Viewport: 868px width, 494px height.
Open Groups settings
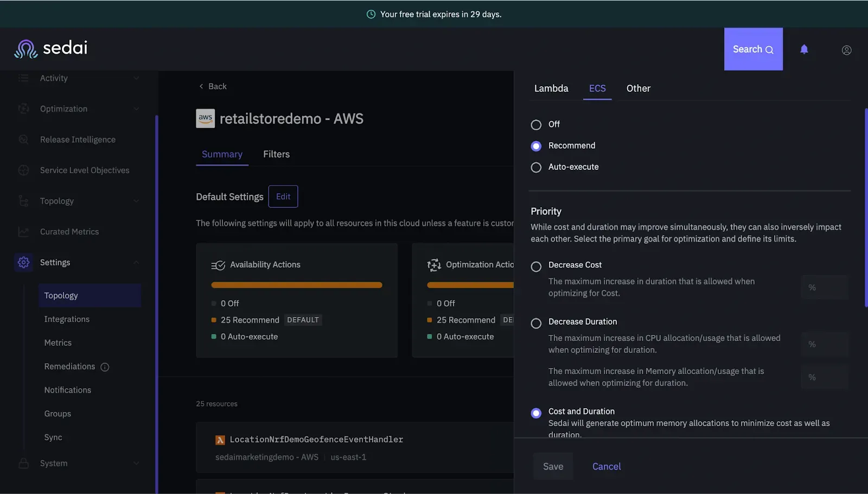[58, 414]
